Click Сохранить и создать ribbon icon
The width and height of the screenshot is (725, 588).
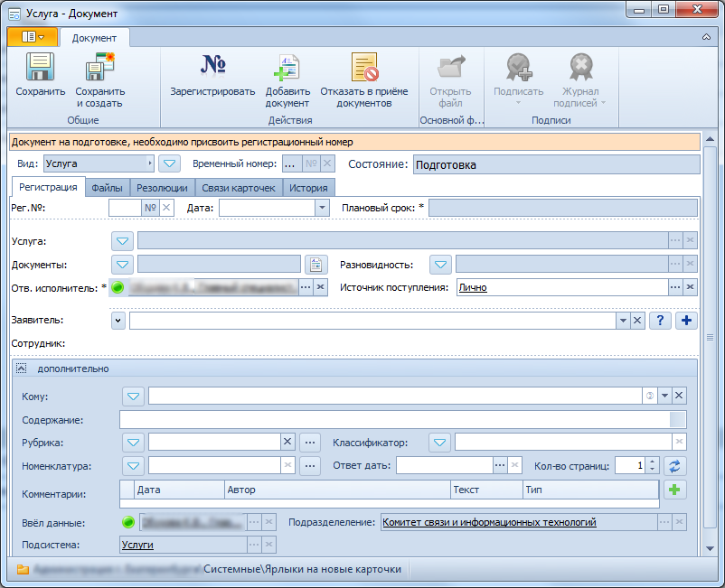click(99, 67)
